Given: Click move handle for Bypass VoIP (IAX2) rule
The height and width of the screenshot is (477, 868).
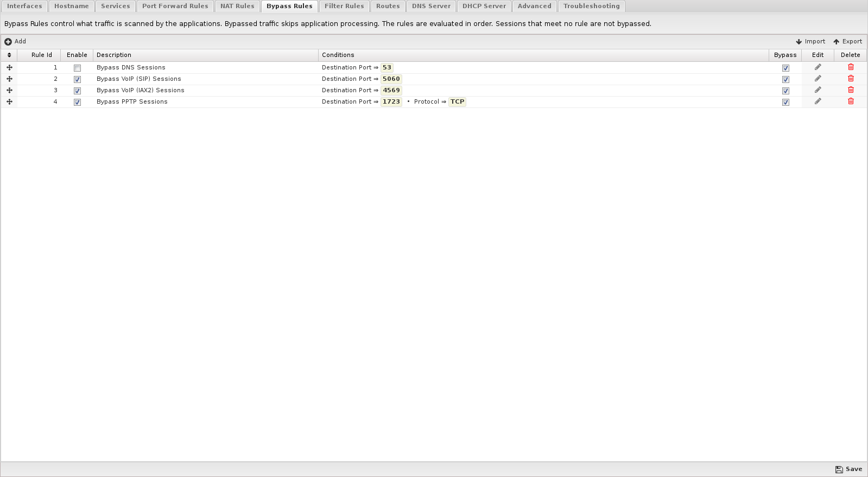Looking at the screenshot, I should pyautogui.click(x=9, y=90).
